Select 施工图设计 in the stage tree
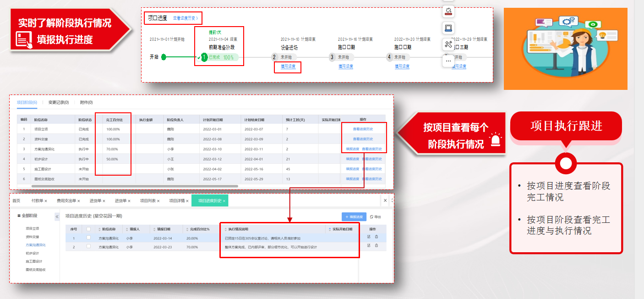 pos(34,261)
